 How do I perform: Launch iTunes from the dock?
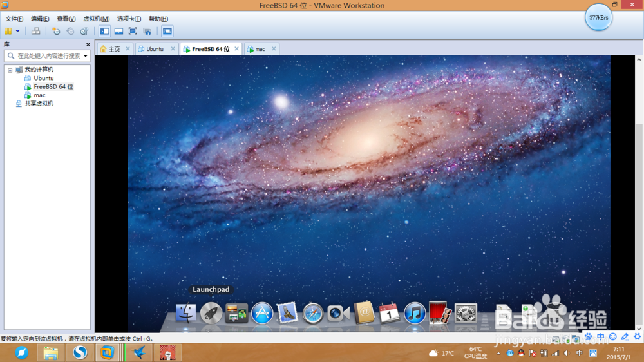415,313
